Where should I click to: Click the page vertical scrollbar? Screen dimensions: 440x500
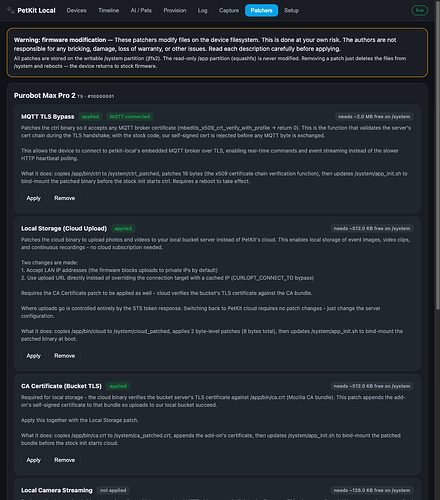[x=438, y=155]
